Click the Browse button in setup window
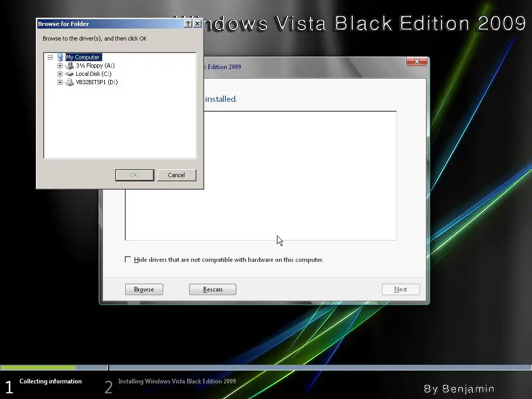The image size is (532, 399). coord(144,289)
